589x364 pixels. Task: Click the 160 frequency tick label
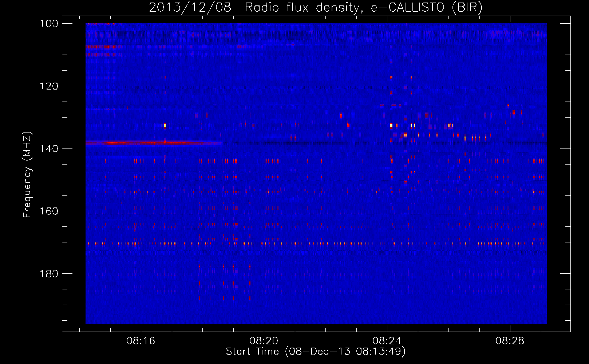48,211
